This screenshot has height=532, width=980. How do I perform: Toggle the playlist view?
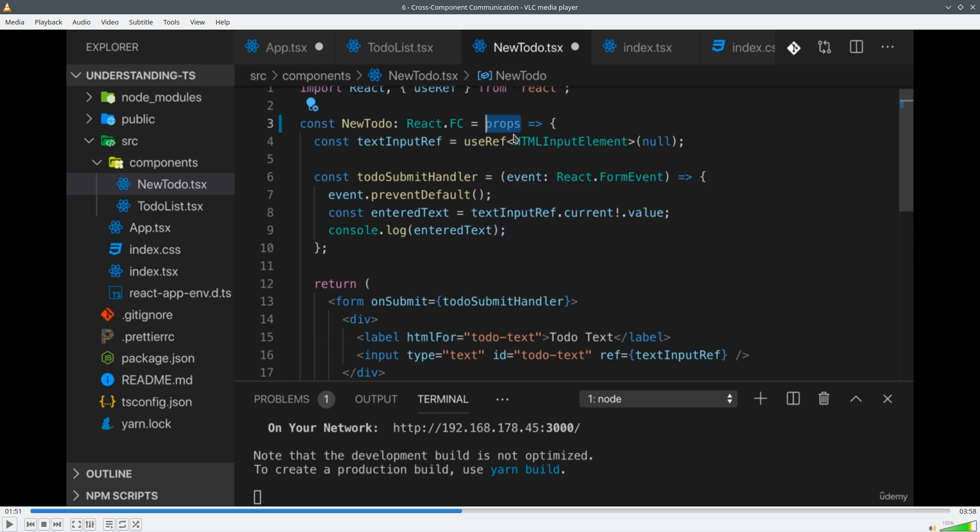(109, 524)
